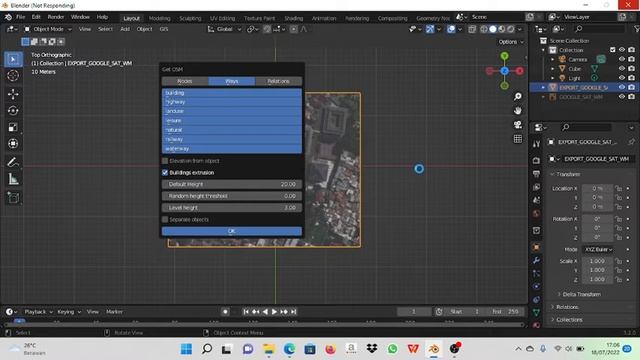Open the Object properties tab icon

tap(536, 247)
